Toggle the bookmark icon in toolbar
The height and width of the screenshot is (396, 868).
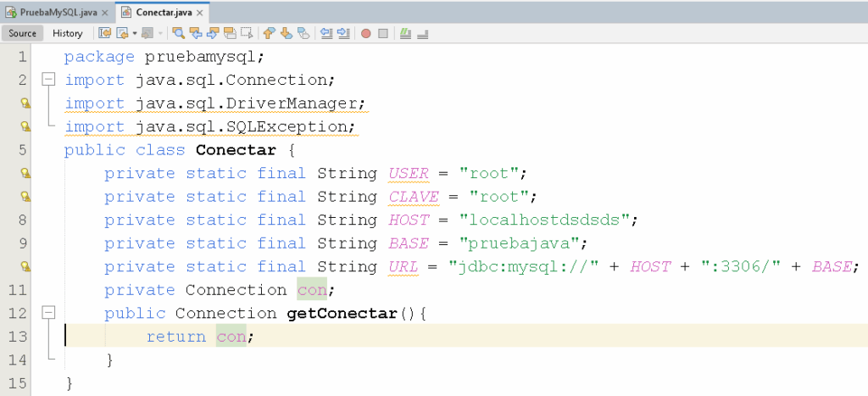pos(303,33)
